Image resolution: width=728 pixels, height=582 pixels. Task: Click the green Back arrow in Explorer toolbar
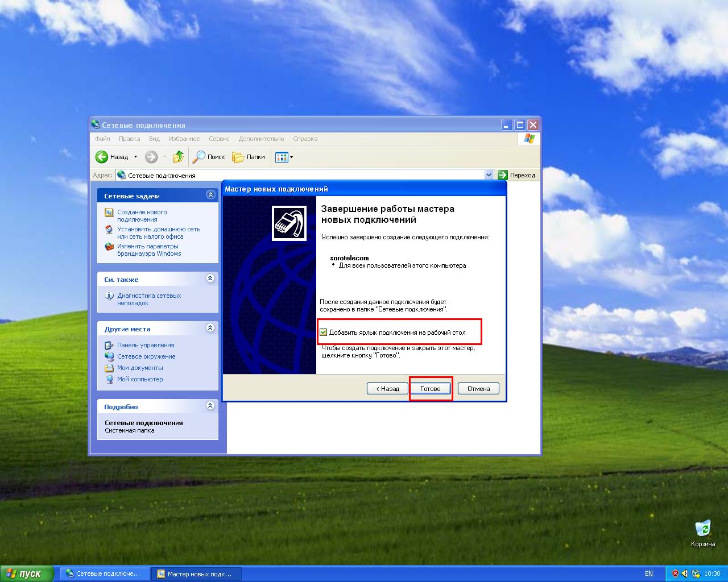(x=102, y=157)
